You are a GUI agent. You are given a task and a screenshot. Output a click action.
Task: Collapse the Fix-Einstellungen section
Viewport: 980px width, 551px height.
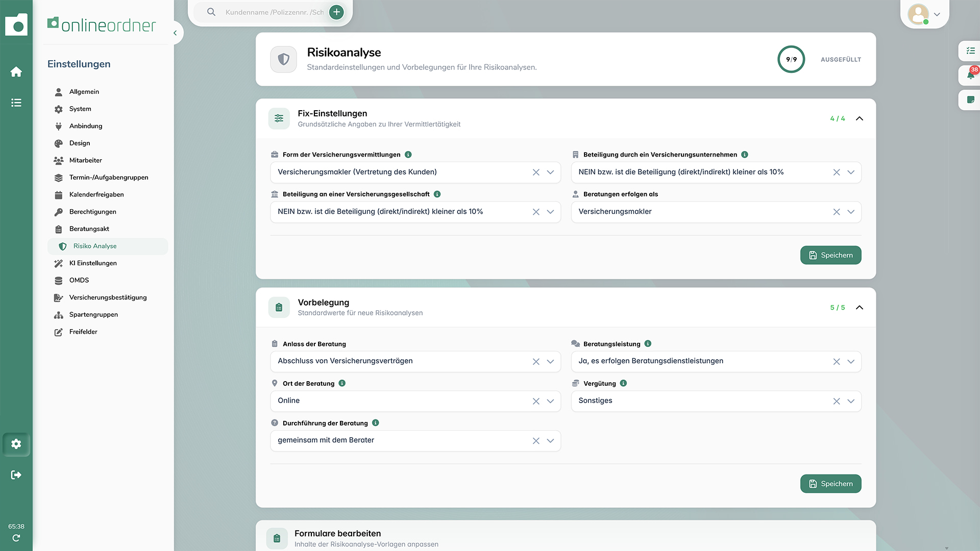860,118
